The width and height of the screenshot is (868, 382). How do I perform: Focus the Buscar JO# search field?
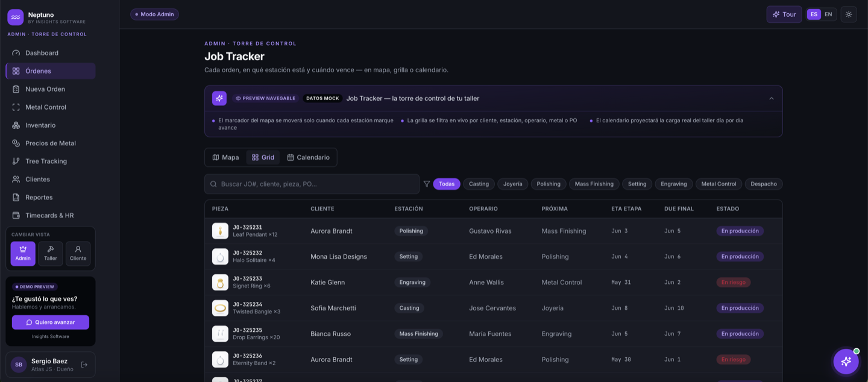tap(312, 184)
